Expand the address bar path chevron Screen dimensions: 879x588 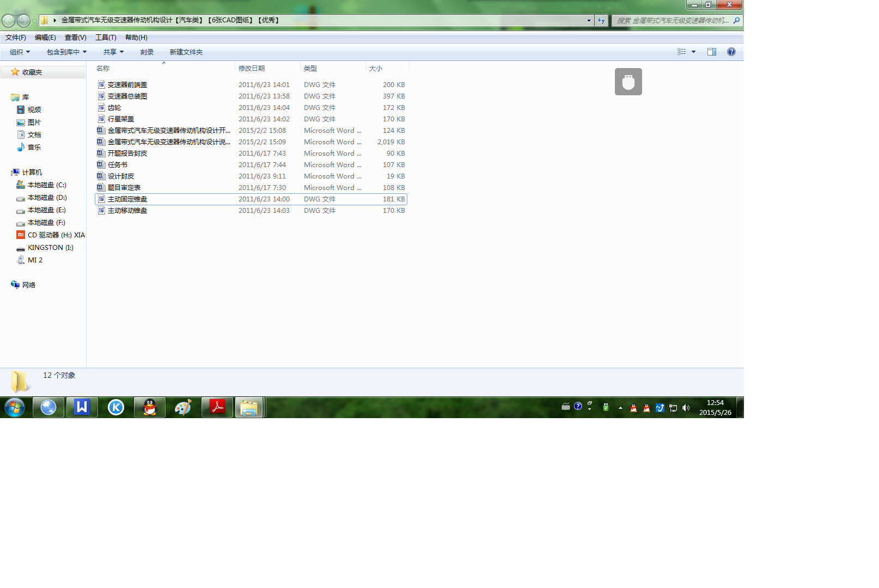(x=55, y=20)
